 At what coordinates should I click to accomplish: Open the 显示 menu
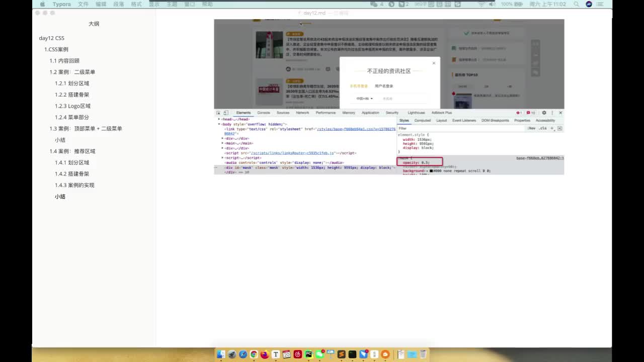pos(154,4)
